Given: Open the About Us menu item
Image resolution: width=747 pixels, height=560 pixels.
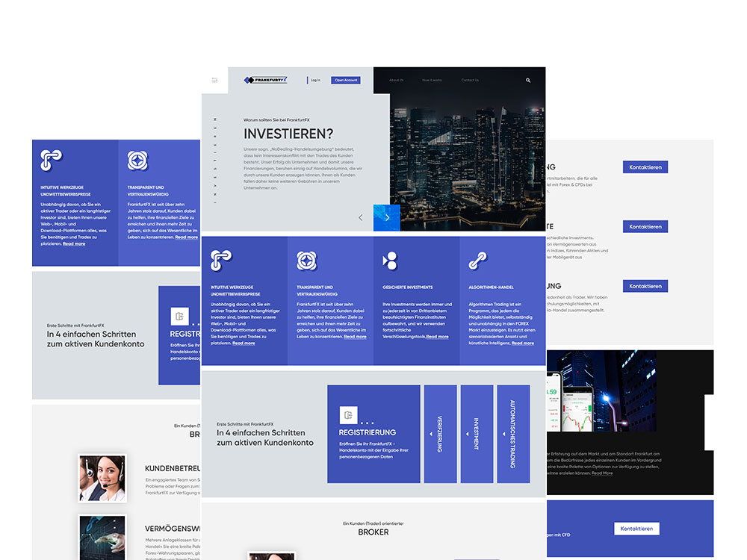Looking at the screenshot, I should [397, 80].
